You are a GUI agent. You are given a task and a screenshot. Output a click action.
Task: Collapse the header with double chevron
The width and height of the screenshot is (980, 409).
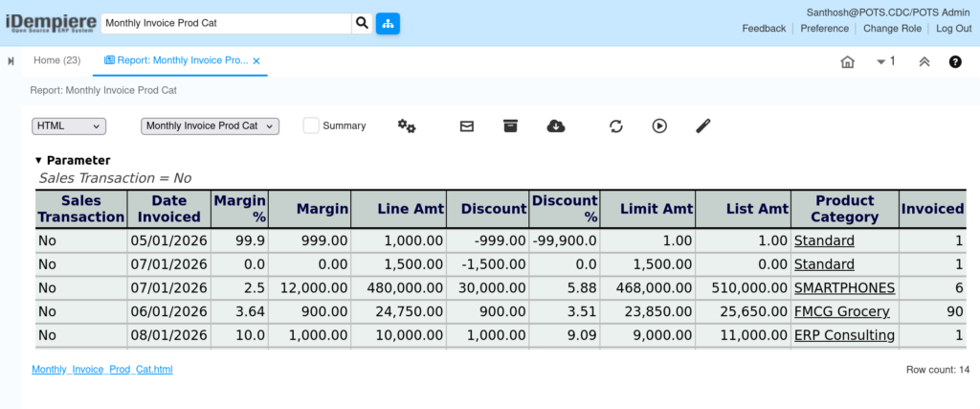pos(924,62)
